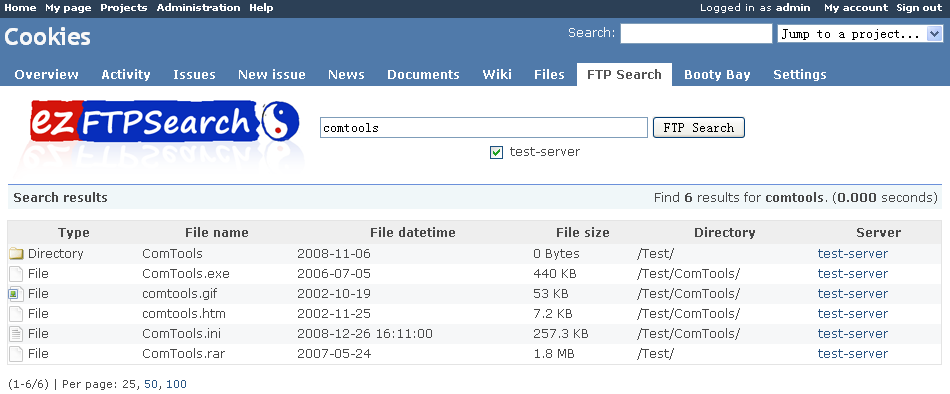The image size is (950, 394).
Task: Open the Jump to a project dropdown
Action: (860, 34)
